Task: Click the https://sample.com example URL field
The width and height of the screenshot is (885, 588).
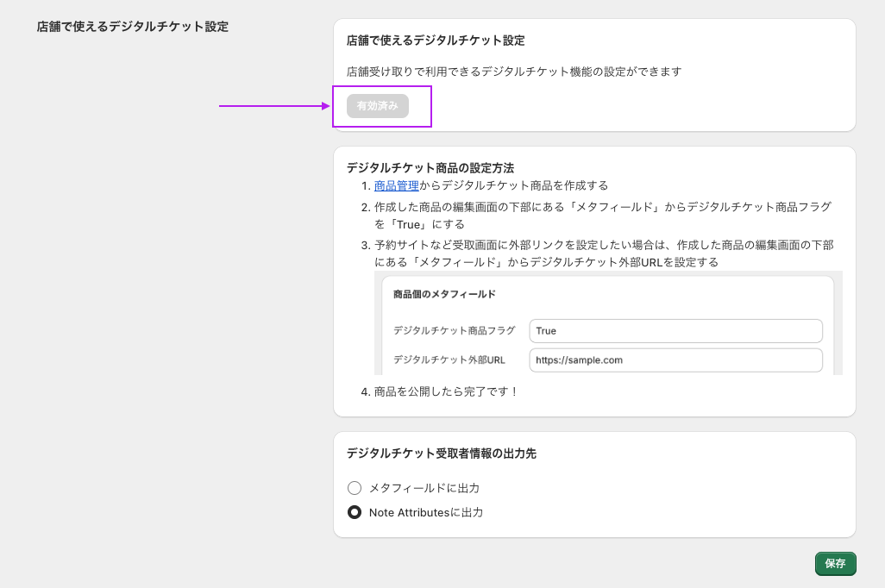Action: [675, 360]
